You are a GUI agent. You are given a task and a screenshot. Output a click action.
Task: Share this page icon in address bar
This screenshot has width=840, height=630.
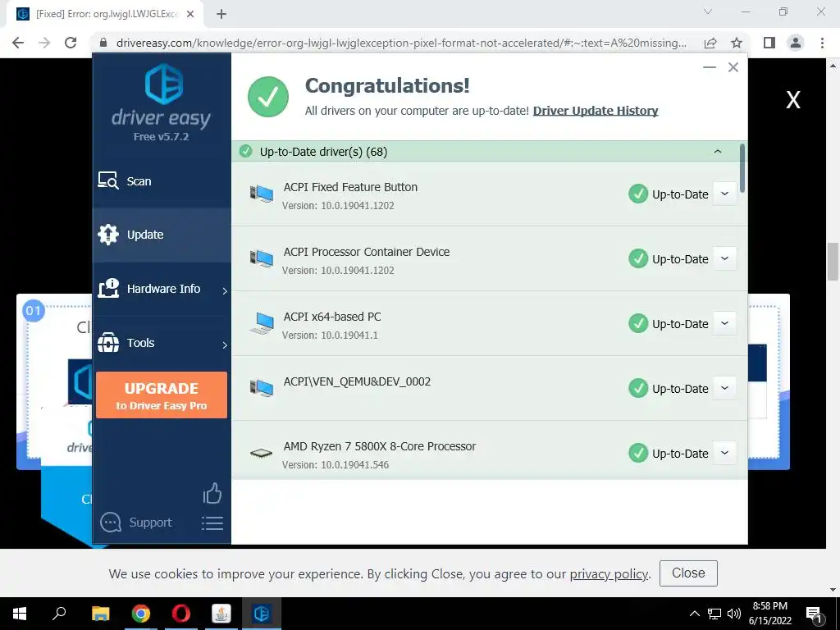point(710,43)
